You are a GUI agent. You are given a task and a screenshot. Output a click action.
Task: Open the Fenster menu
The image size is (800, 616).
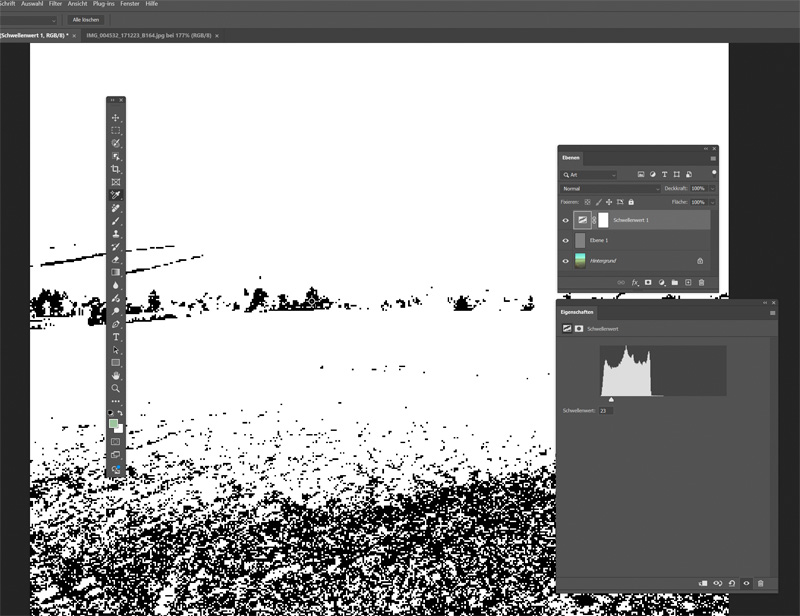(x=130, y=4)
